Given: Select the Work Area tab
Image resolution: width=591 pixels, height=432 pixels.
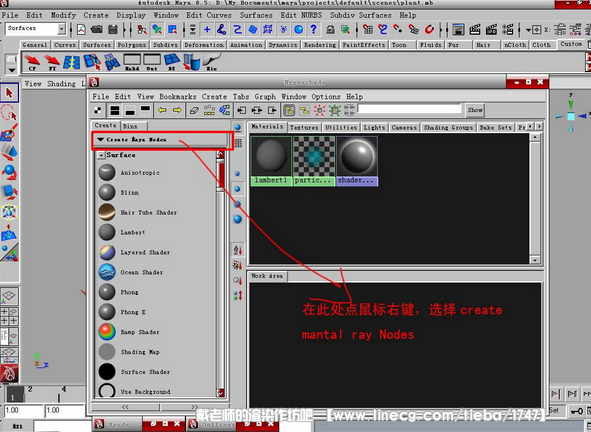Looking at the screenshot, I should pyautogui.click(x=267, y=276).
